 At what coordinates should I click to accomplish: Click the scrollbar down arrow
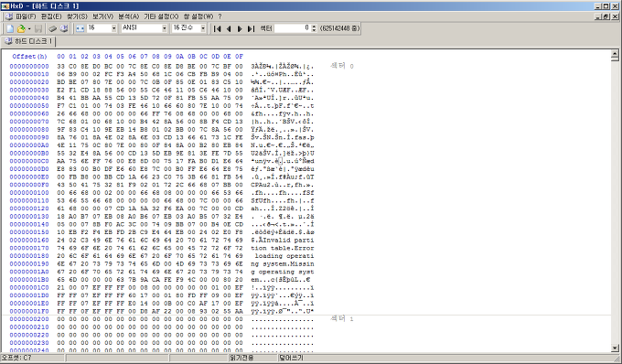click(615, 348)
